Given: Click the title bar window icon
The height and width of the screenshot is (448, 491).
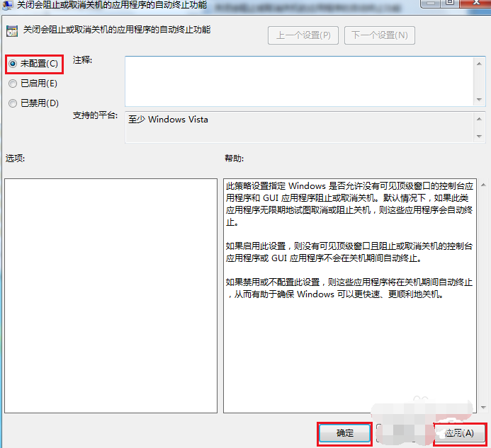Looking at the screenshot, I should point(7,5).
